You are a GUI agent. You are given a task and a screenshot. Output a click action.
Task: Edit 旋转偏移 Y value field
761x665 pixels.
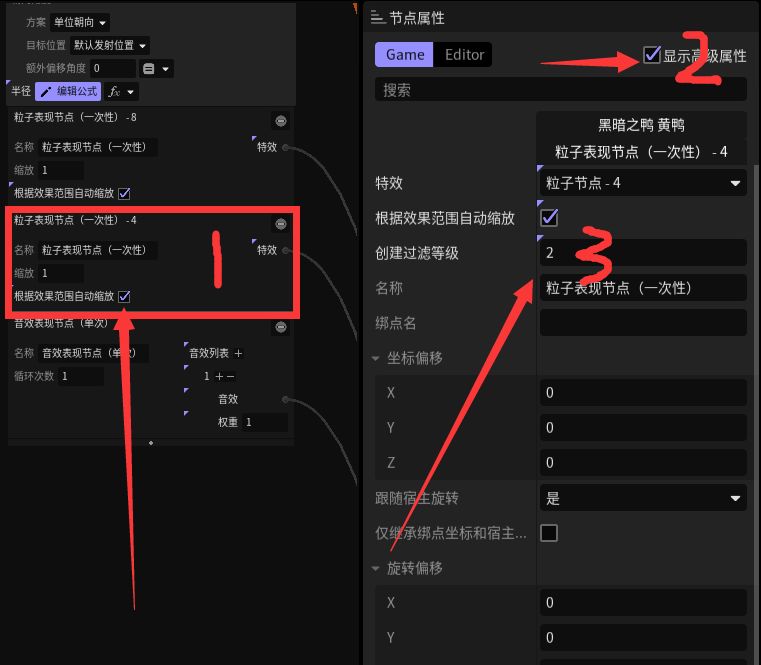click(x=643, y=637)
